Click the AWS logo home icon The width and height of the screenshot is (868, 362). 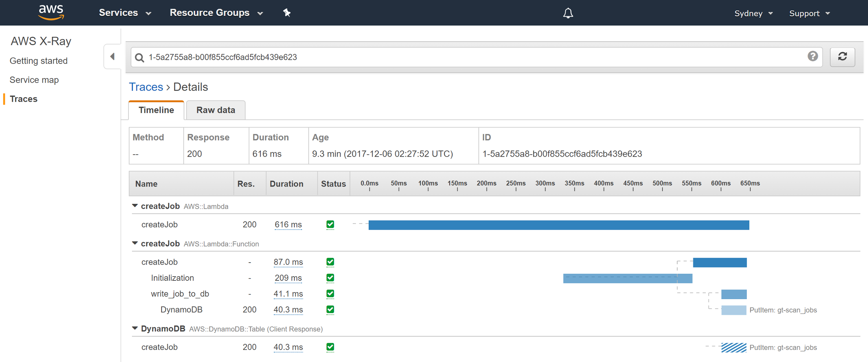tap(51, 13)
